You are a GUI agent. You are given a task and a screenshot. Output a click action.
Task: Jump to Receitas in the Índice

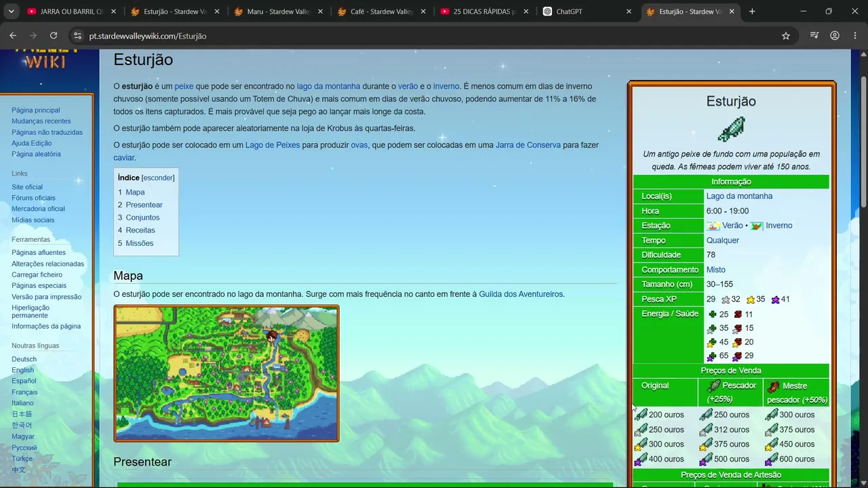coord(140,230)
